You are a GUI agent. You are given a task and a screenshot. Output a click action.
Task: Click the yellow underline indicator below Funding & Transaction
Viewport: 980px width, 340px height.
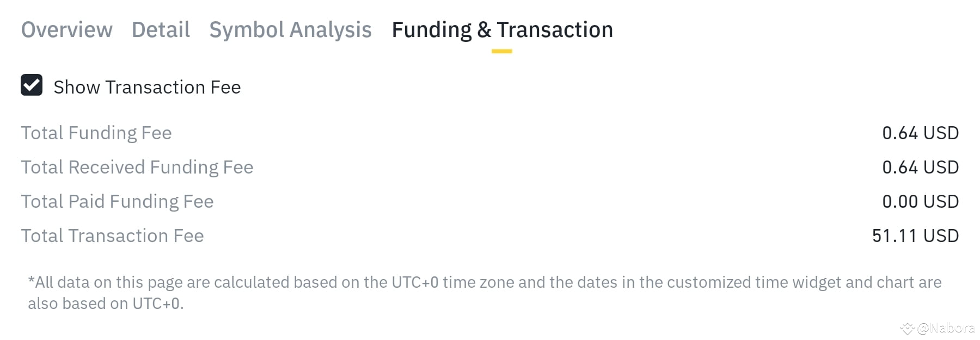coord(501,51)
